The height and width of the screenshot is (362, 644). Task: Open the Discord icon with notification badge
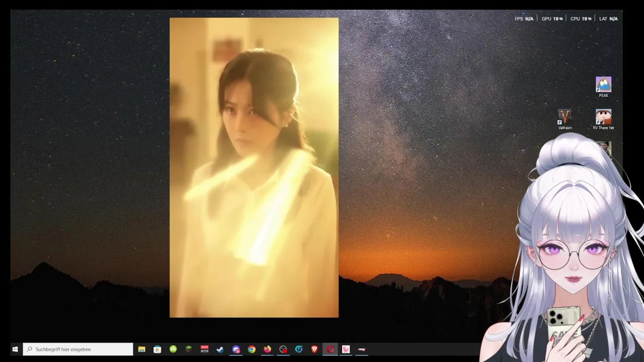click(236, 349)
